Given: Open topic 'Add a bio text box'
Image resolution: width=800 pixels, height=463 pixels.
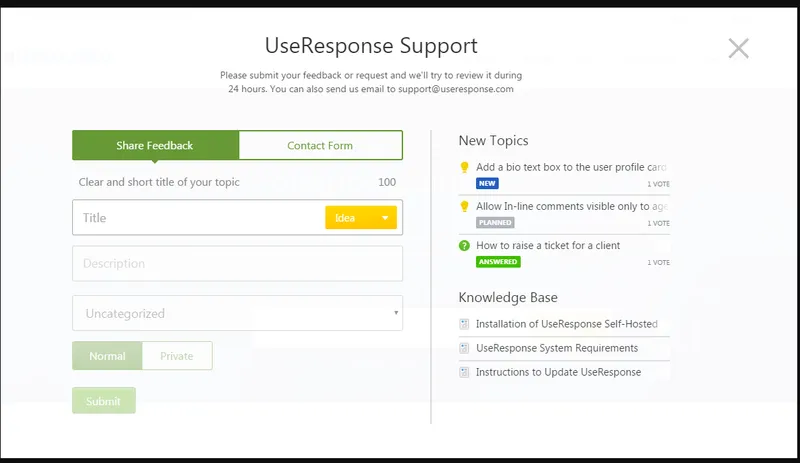Looking at the screenshot, I should 571,167.
